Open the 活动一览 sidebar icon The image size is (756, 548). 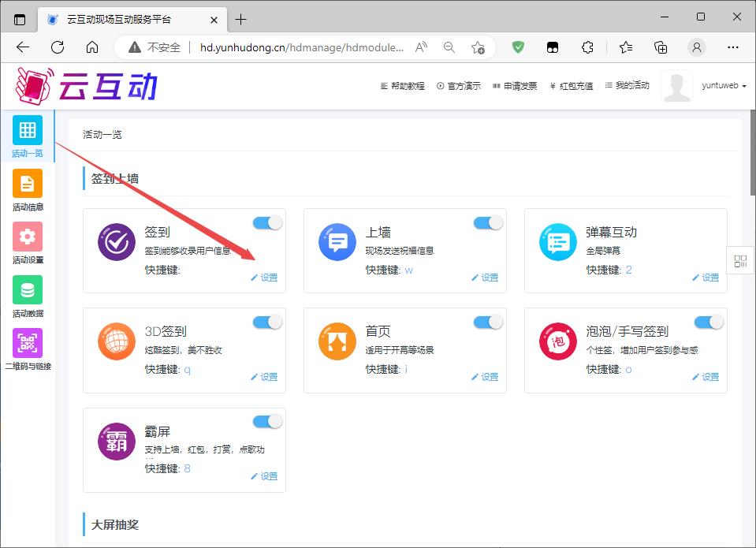click(x=28, y=130)
